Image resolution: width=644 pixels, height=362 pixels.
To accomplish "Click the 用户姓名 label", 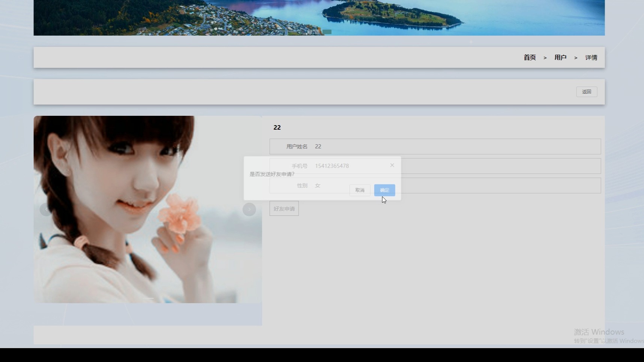I will pyautogui.click(x=297, y=147).
